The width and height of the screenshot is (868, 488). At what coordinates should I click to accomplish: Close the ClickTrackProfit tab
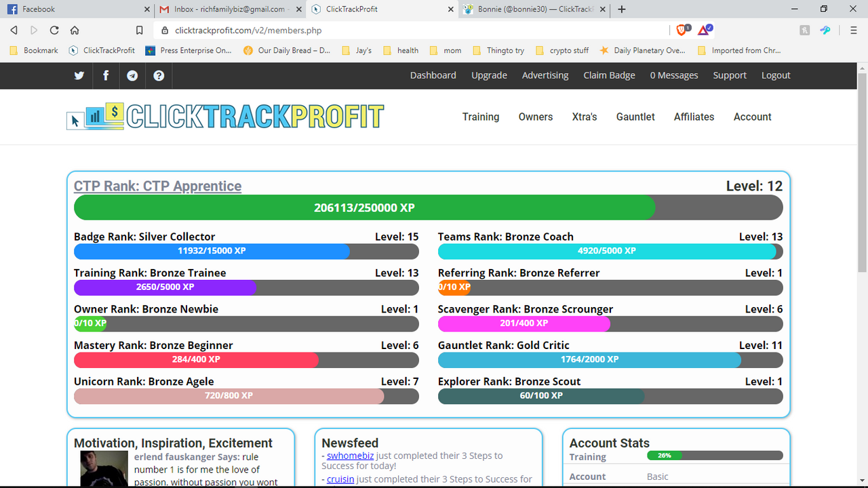[452, 9]
